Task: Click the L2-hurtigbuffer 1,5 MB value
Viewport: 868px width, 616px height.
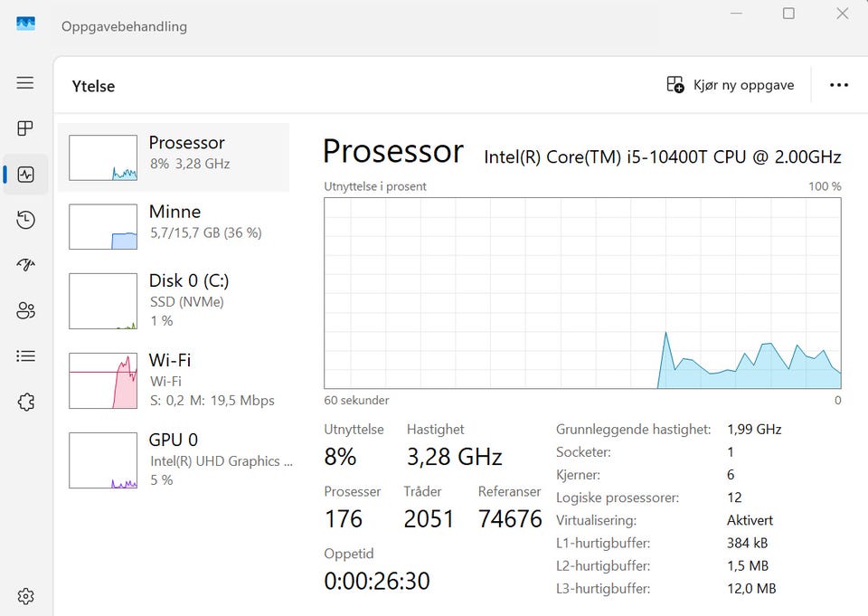Action: coord(748,565)
